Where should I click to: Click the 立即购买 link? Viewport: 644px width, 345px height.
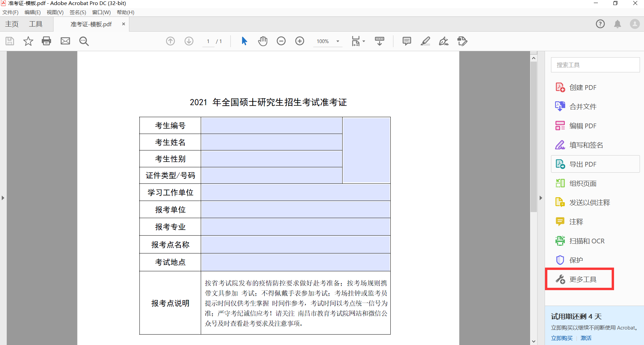coord(562,338)
